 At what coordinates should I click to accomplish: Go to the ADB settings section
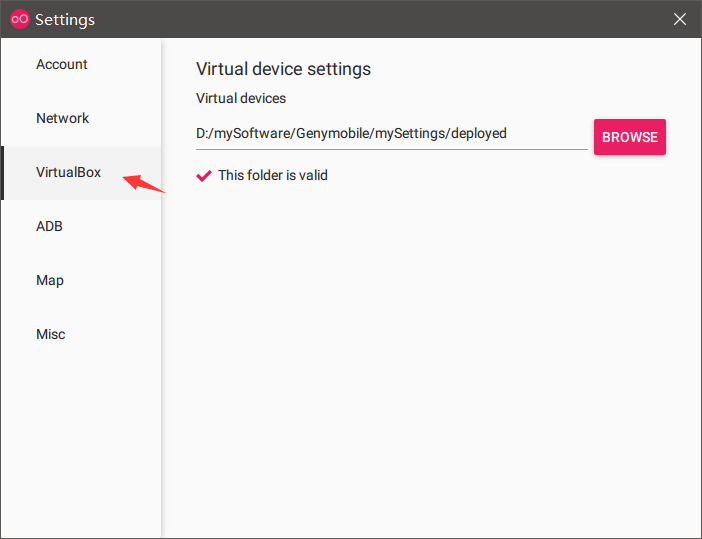coord(81,227)
